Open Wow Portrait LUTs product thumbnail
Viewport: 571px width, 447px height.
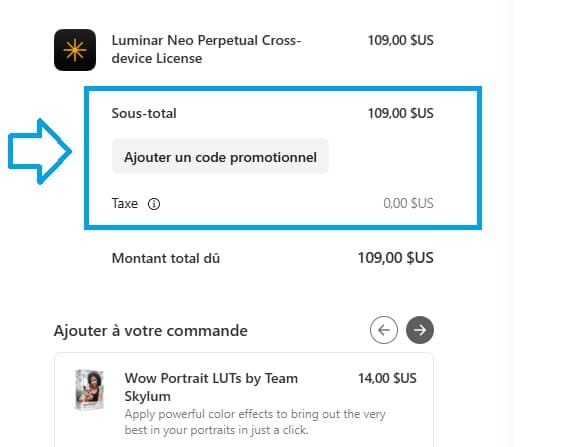(89, 390)
